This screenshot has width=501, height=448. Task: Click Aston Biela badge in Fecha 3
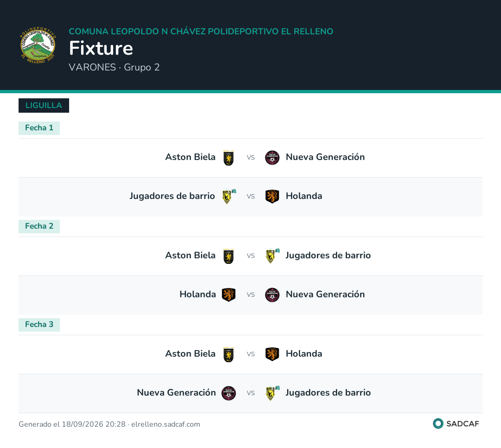pos(228,354)
